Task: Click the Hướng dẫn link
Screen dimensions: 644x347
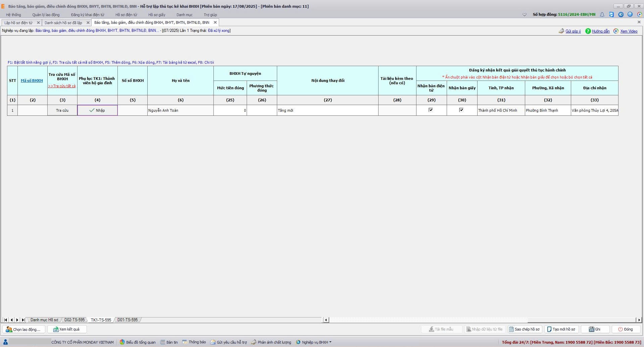Action: click(x=600, y=31)
